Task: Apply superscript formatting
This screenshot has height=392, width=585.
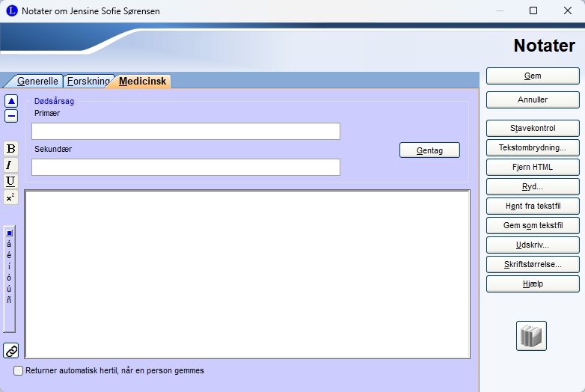Action: click(10, 197)
